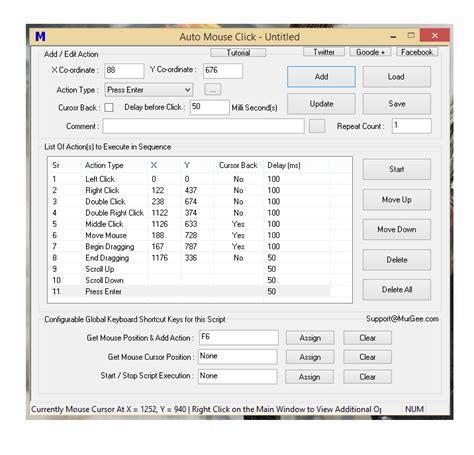Assign shortcut for Start / Stop Script Execution
The image size is (474, 455).
(x=309, y=377)
